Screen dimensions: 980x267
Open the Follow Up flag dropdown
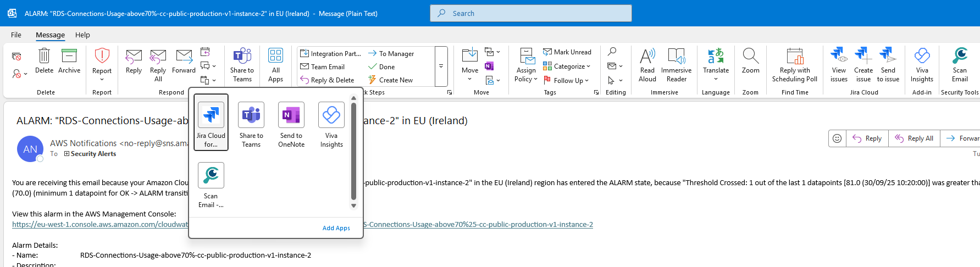566,80
